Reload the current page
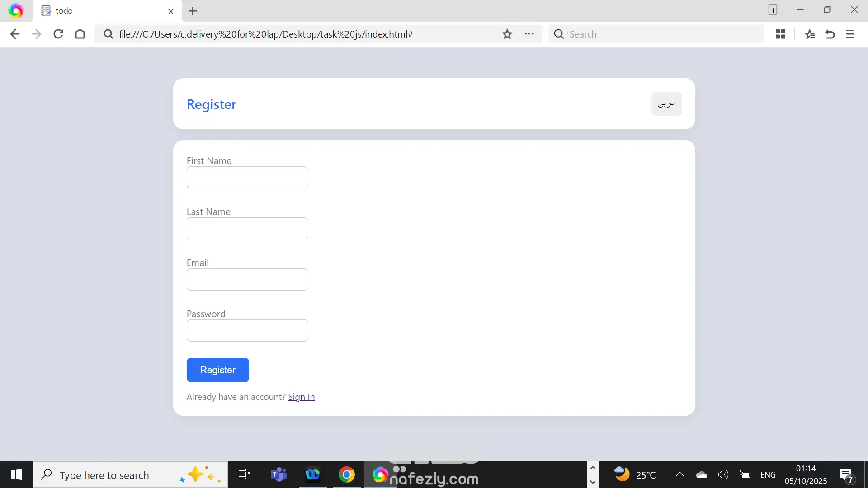This screenshot has height=488, width=868. pyautogui.click(x=58, y=34)
